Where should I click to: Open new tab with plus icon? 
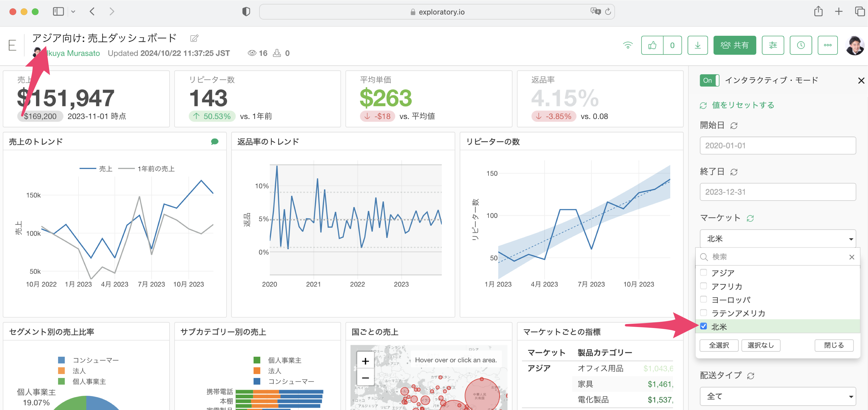(839, 11)
